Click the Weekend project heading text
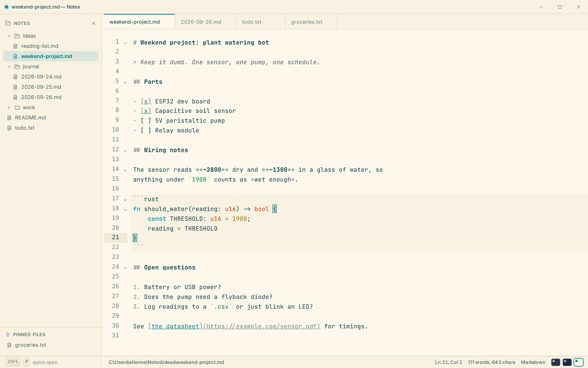588x368 pixels. tap(205, 43)
